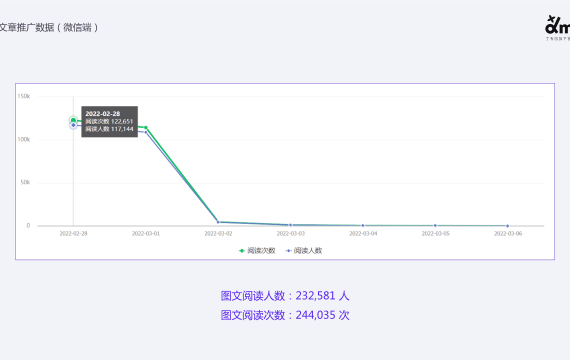
Task: Click the data point at 2022-03-02
Action: pos(218,222)
